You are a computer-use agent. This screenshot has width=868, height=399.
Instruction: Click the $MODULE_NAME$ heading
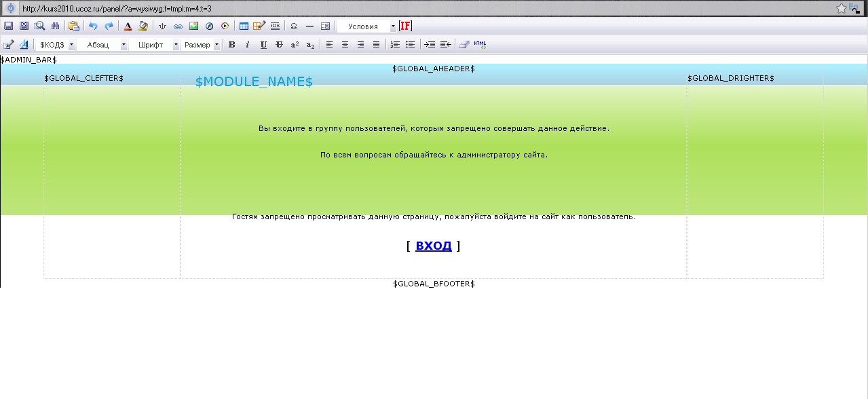tap(254, 81)
